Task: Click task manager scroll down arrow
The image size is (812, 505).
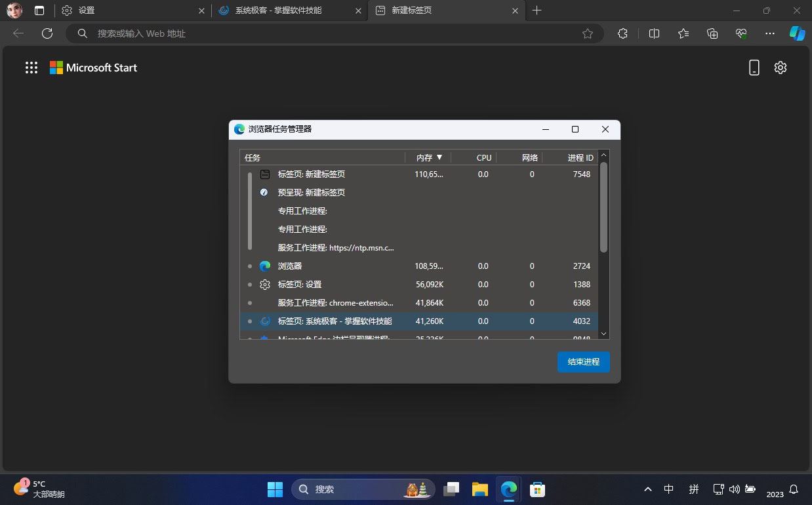Action: pyautogui.click(x=604, y=333)
